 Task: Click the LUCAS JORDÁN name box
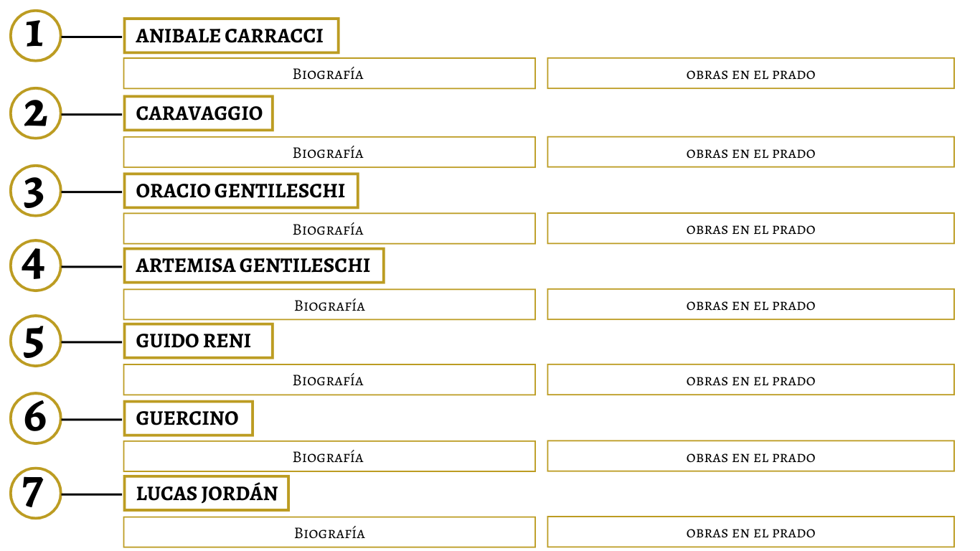207,494
